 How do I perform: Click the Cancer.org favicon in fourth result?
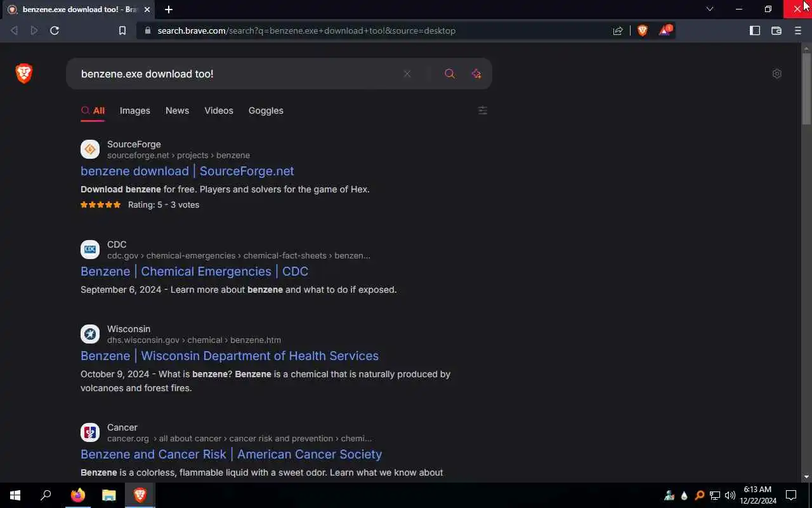click(90, 432)
